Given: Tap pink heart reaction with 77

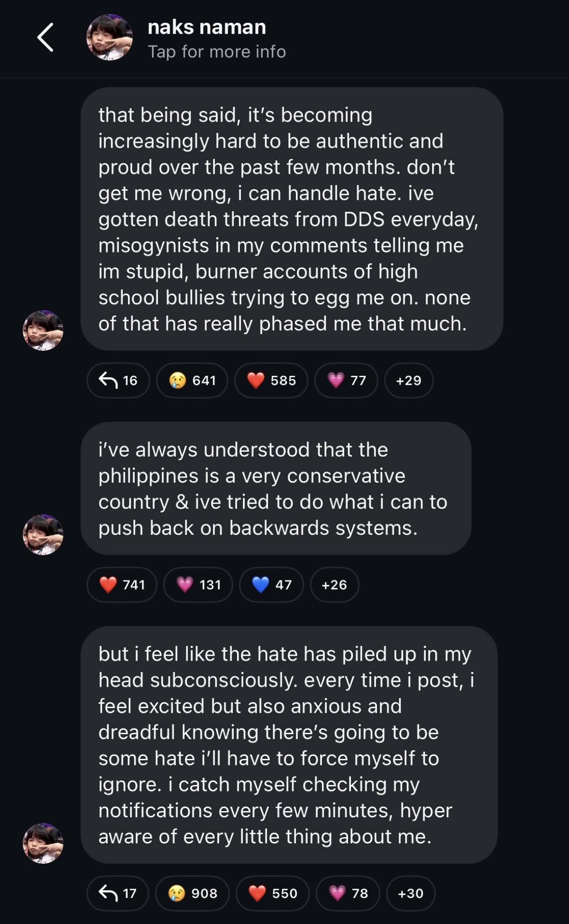Looking at the screenshot, I should [346, 380].
